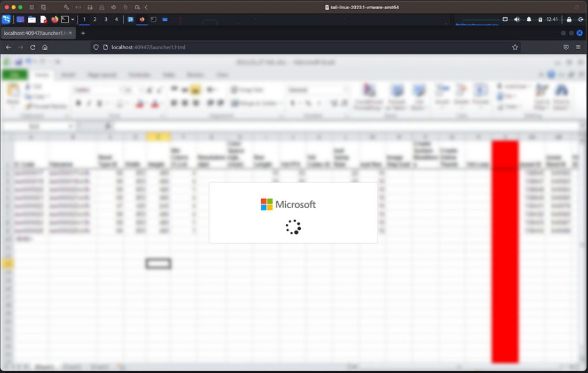Select the localhost:40947/launcher1 browser tab

[x=38, y=33]
